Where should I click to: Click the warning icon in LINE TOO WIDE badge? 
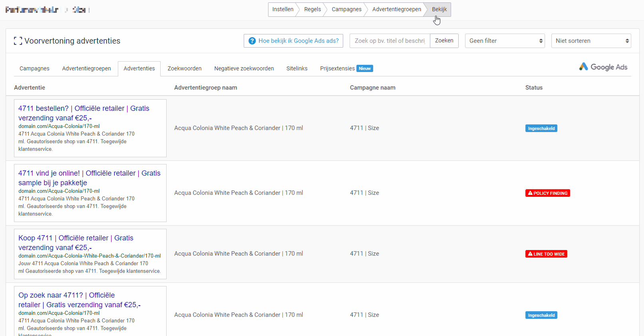click(530, 254)
